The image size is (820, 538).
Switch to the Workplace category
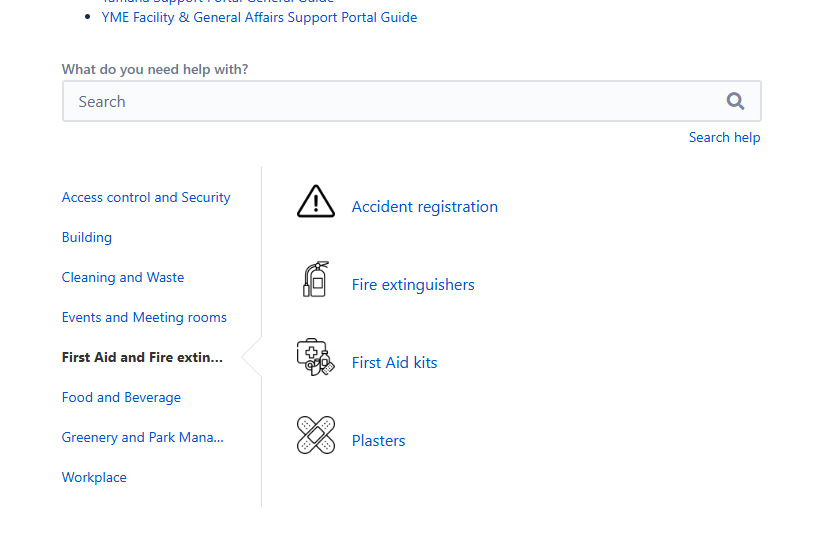pos(94,477)
